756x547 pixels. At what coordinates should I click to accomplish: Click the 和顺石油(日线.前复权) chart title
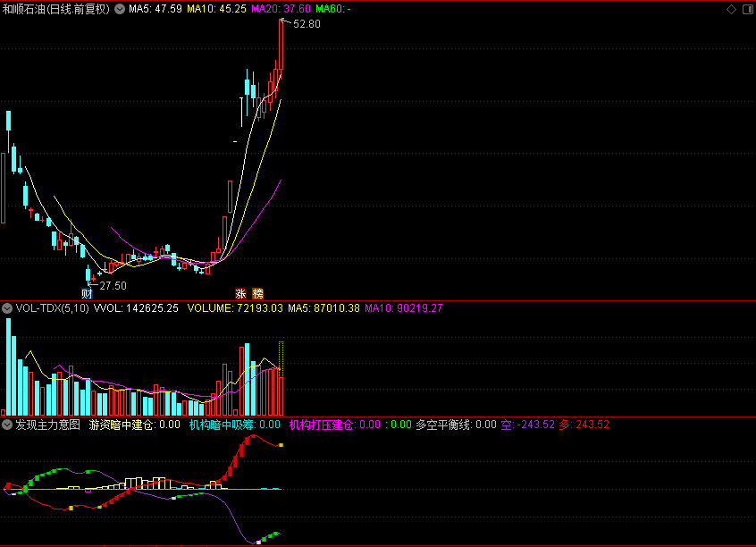coord(56,9)
